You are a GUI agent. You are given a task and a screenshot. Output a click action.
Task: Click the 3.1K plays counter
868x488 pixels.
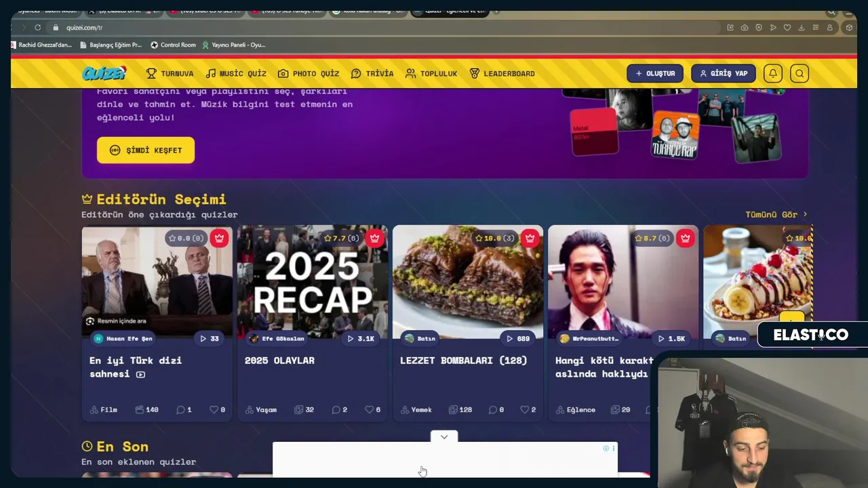click(361, 338)
